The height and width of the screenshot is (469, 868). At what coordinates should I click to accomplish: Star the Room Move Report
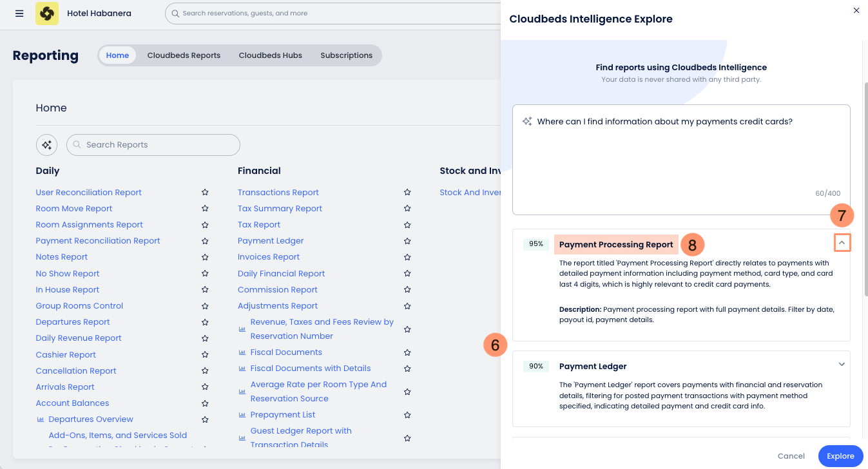pyautogui.click(x=205, y=209)
